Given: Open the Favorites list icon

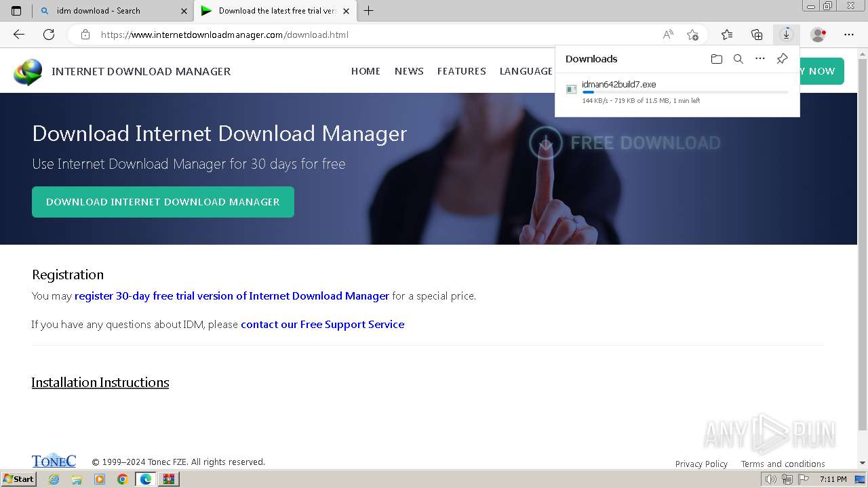Looking at the screenshot, I should coord(727,35).
